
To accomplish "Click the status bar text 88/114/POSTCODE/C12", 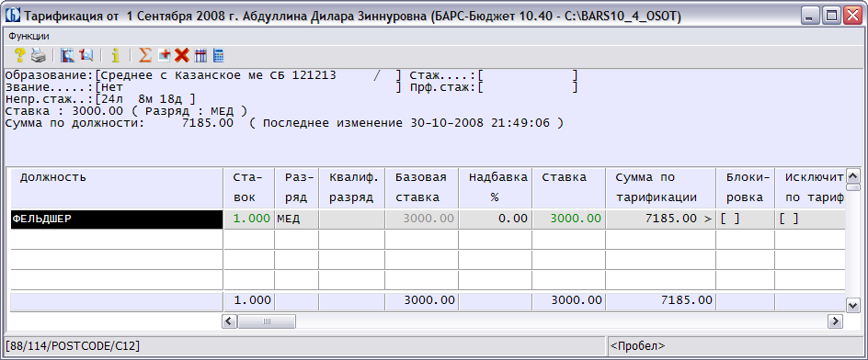I will [73, 346].
